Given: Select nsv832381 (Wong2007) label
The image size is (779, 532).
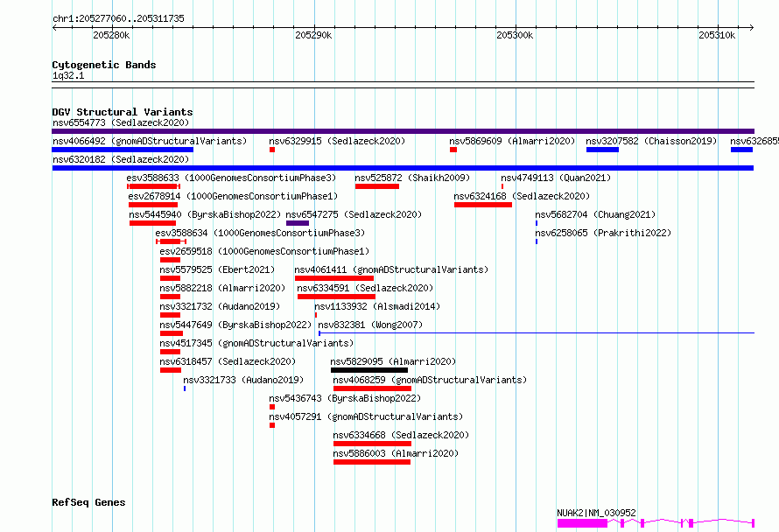Looking at the screenshot, I should point(370,325).
